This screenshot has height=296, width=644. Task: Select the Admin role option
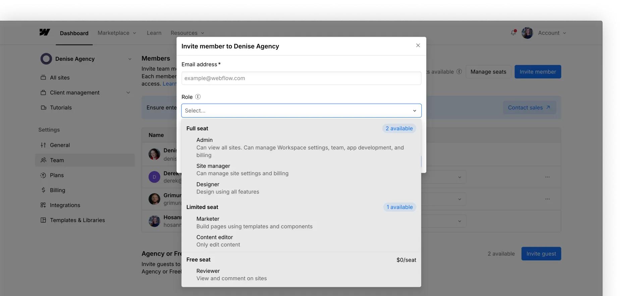tap(301, 147)
